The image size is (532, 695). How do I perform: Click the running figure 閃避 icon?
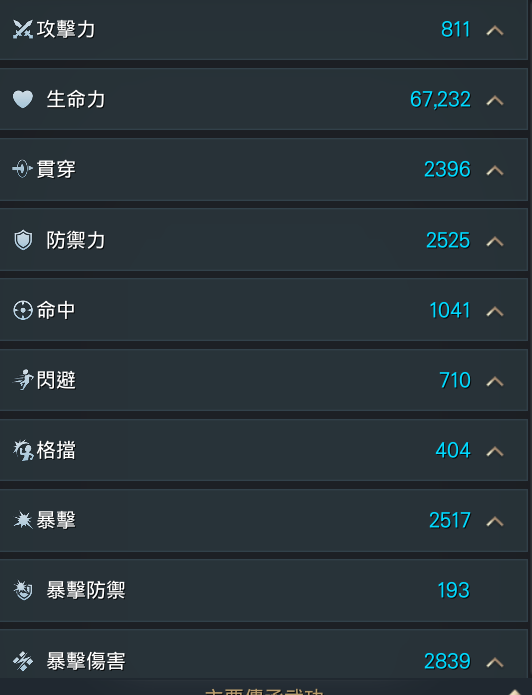pos(23,380)
